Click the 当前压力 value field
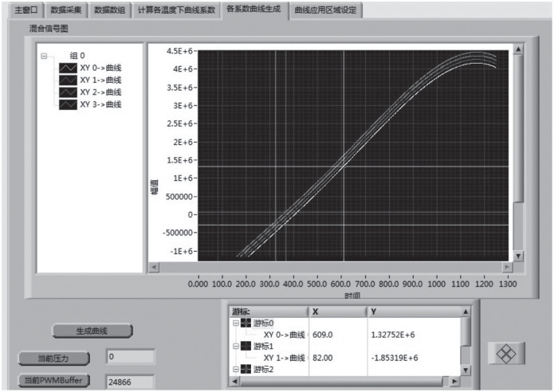The image size is (554, 392). (129, 356)
